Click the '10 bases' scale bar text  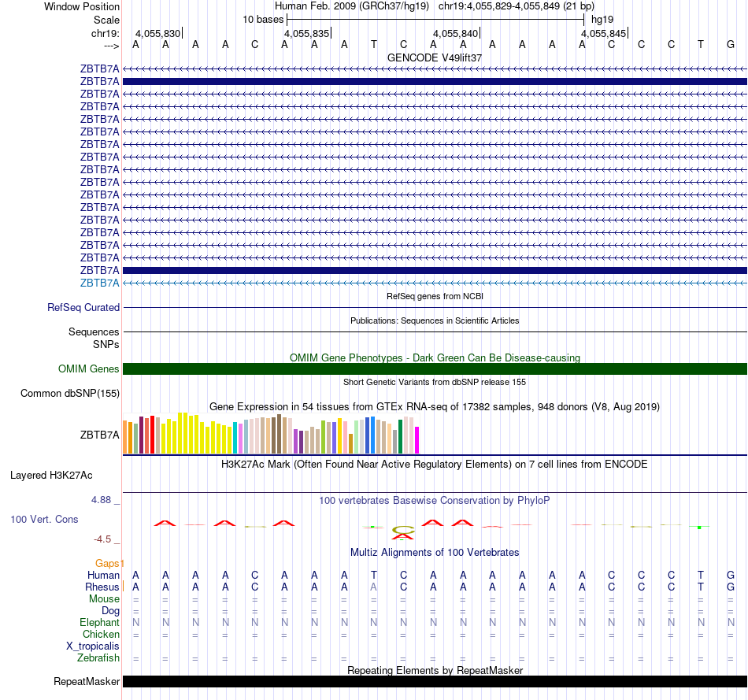pyautogui.click(x=263, y=20)
